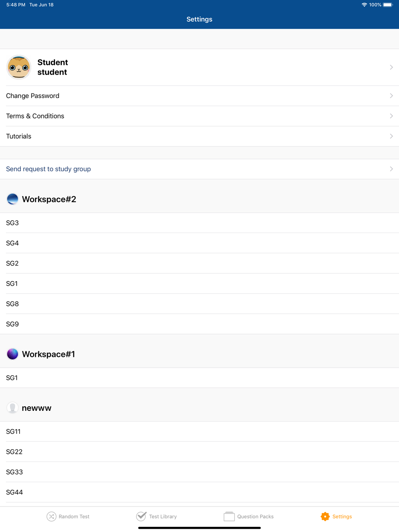This screenshot has height=532, width=399.
Task: Open Change Password chevron arrow
Action: point(391,96)
